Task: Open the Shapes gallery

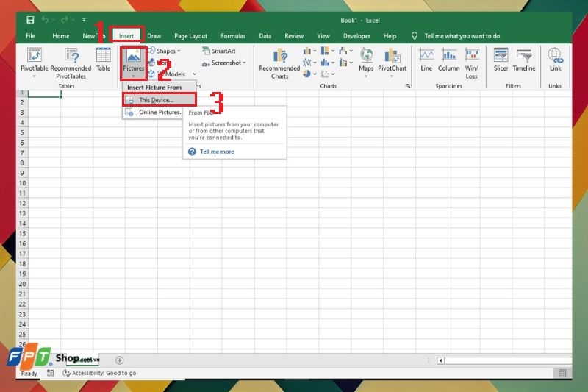Action: (165, 51)
